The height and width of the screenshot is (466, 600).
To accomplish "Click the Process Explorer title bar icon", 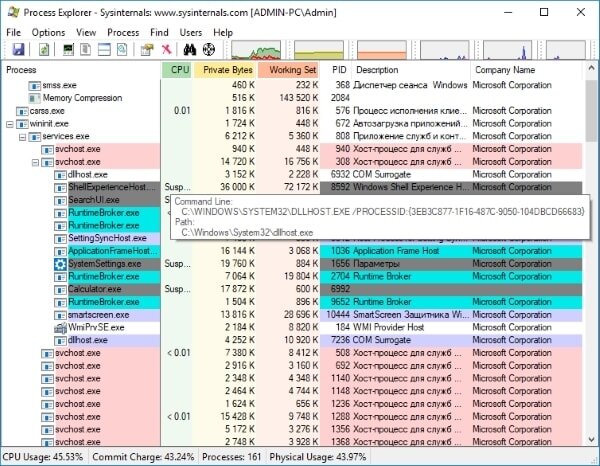I will tap(13, 12).
